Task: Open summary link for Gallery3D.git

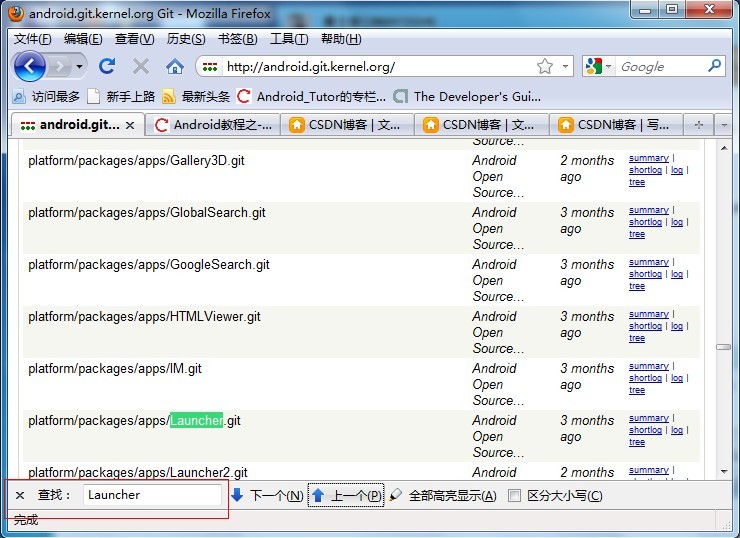Action: (x=649, y=158)
